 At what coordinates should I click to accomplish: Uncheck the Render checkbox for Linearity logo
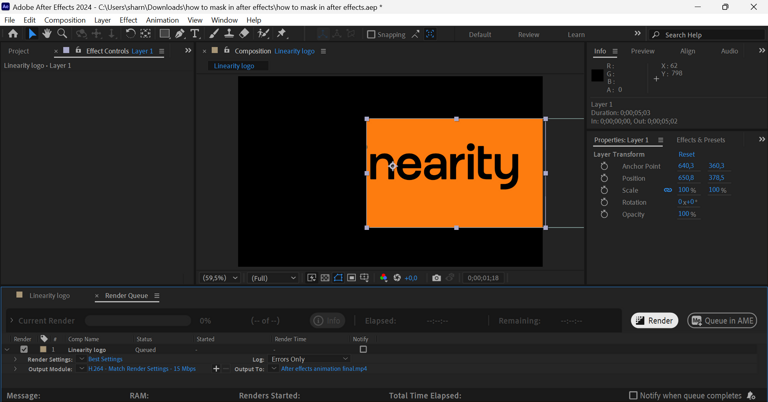24,350
